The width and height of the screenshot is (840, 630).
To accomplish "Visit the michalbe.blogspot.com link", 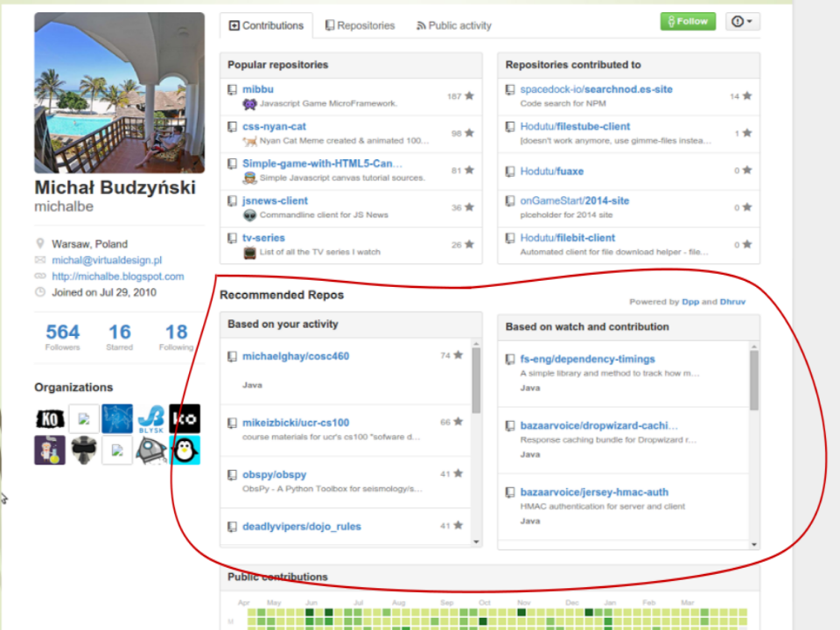I will click(118, 276).
